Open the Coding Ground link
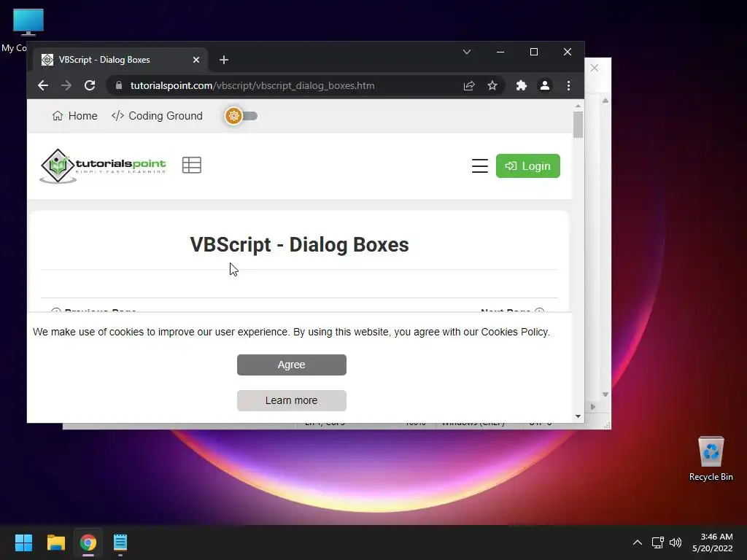The image size is (747, 560). (x=157, y=116)
